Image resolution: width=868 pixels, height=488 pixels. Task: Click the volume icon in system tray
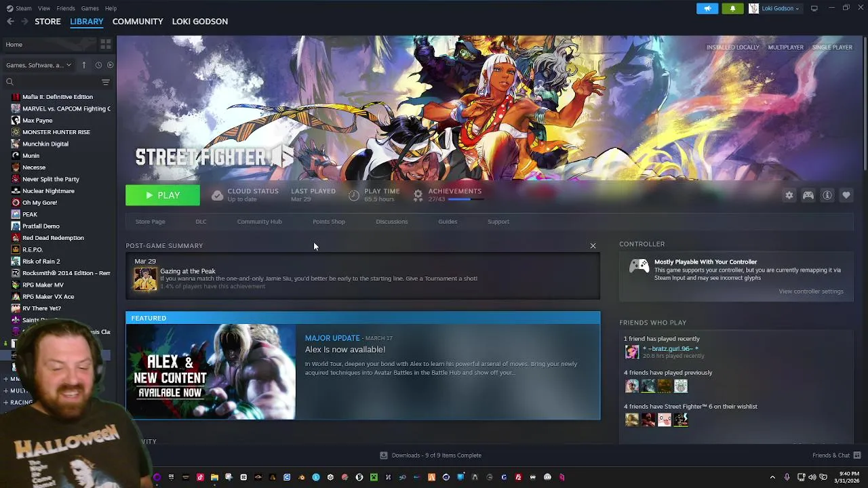(x=812, y=477)
